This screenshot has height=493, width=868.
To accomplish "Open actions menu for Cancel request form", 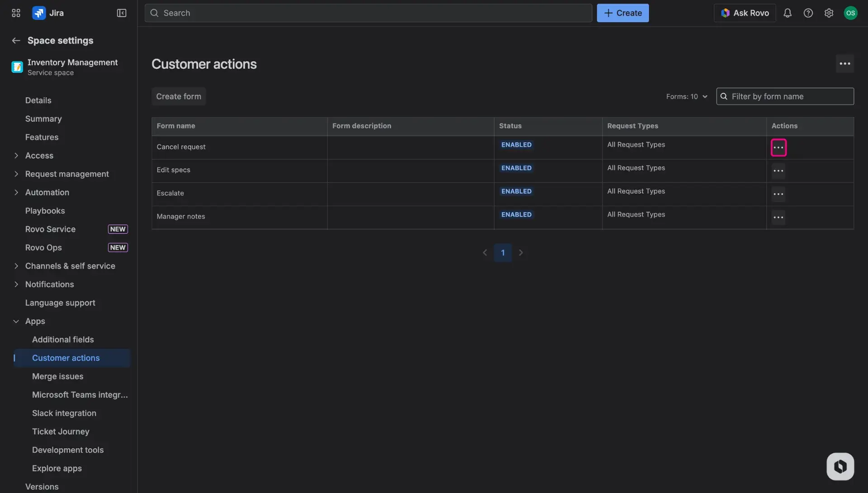I will tap(778, 147).
